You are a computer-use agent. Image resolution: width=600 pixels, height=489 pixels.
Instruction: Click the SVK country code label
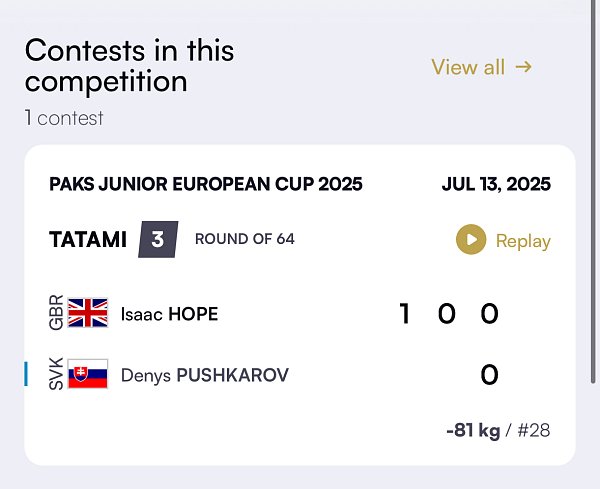[56, 374]
